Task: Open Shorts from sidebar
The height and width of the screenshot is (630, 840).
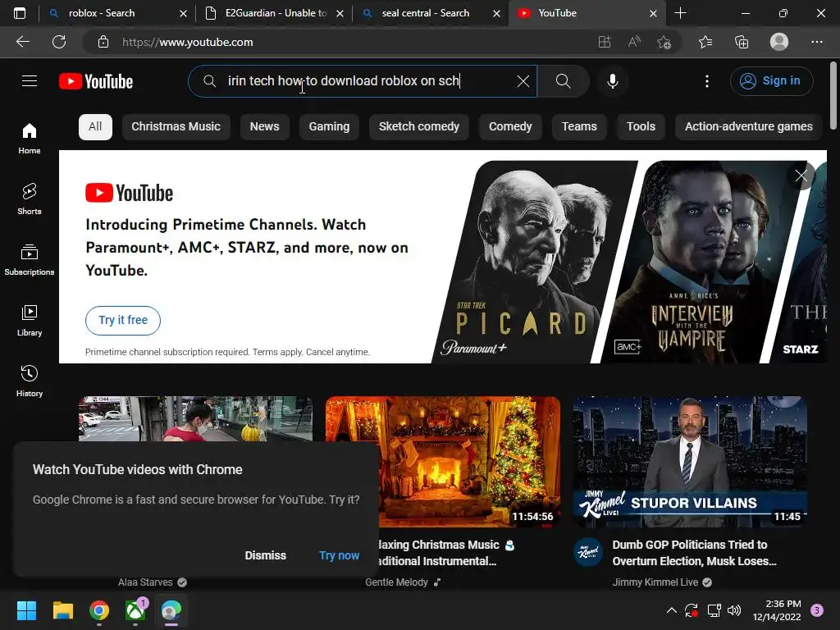Action: pyautogui.click(x=30, y=199)
